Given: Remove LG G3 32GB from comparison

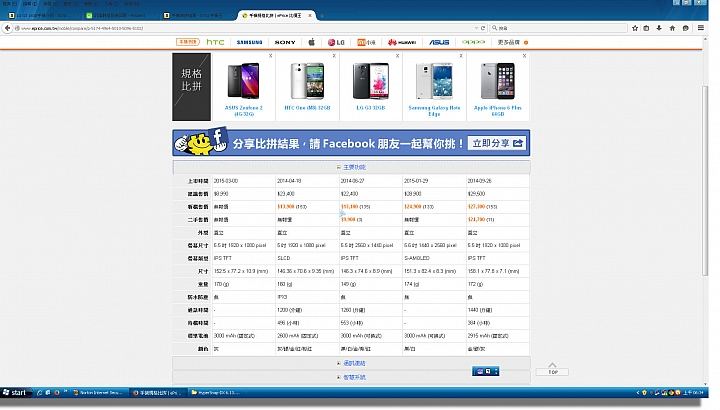Looking at the screenshot, I should [398, 56].
